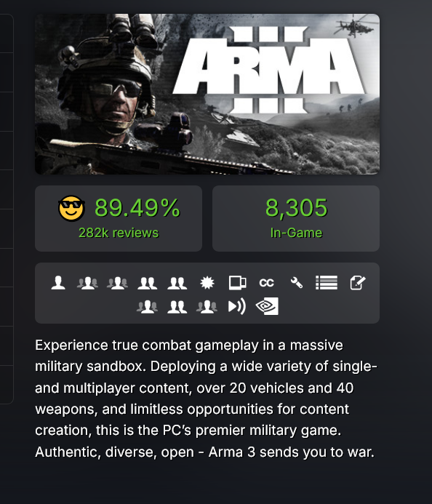
Task: Select the starburst achievements icon
Action: pos(207,283)
